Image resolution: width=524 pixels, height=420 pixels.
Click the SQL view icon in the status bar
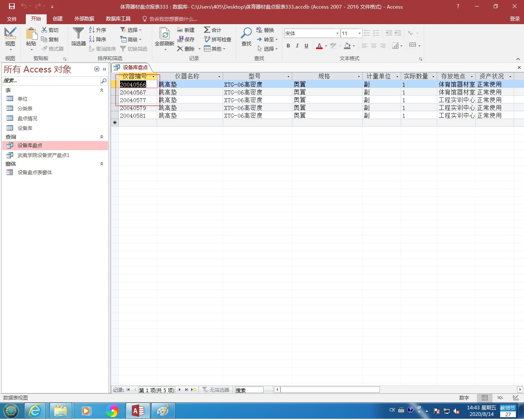pos(500,398)
